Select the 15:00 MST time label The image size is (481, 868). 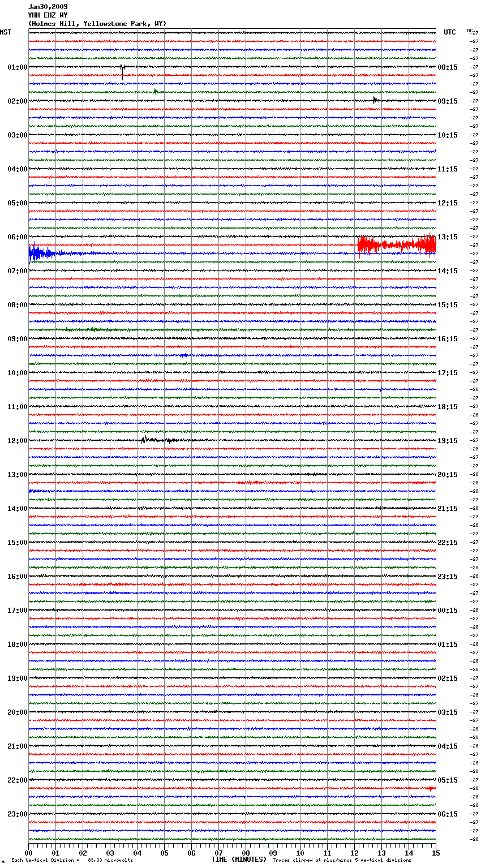tap(18, 543)
